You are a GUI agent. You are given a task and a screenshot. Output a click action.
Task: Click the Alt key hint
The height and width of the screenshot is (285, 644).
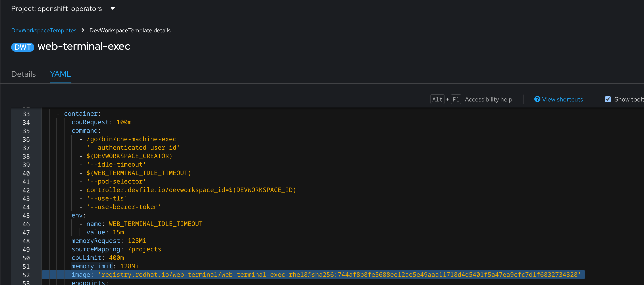(437, 99)
